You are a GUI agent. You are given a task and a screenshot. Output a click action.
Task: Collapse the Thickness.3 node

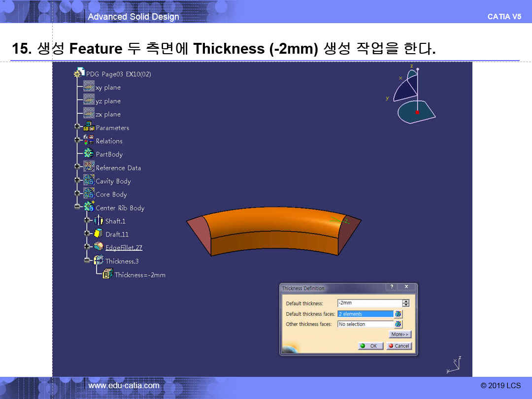click(87, 261)
